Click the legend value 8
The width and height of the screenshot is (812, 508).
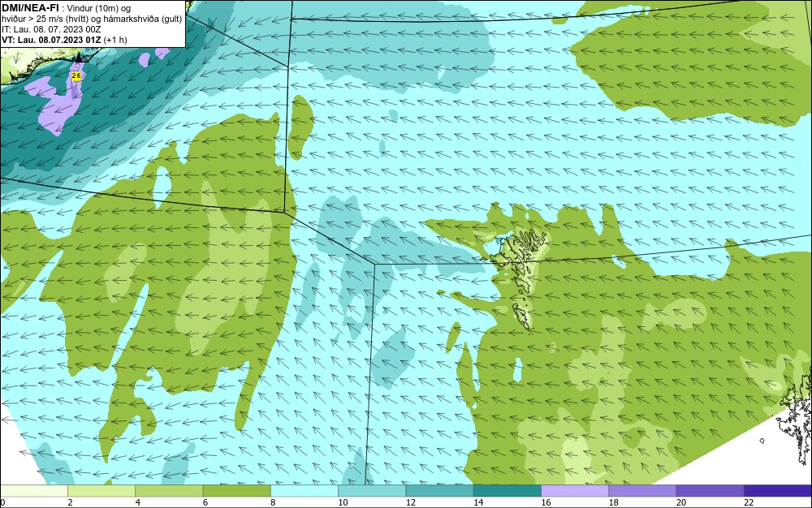pos(273,503)
